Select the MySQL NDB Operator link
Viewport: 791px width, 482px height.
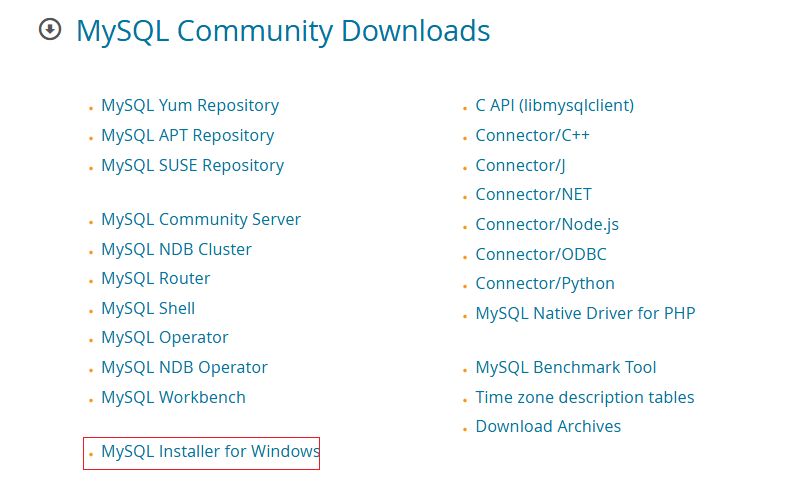[184, 367]
